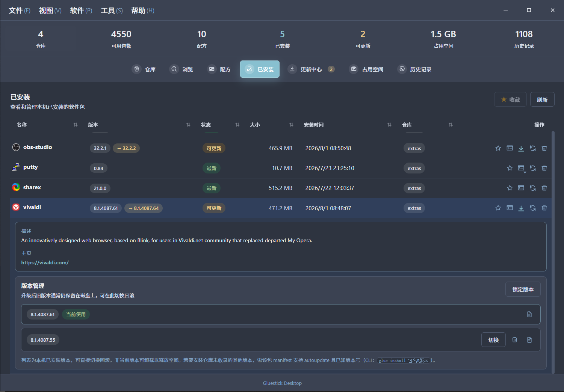Select the sharex package row name
This screenshot has width=564, height=392.
tap(32, 187)
